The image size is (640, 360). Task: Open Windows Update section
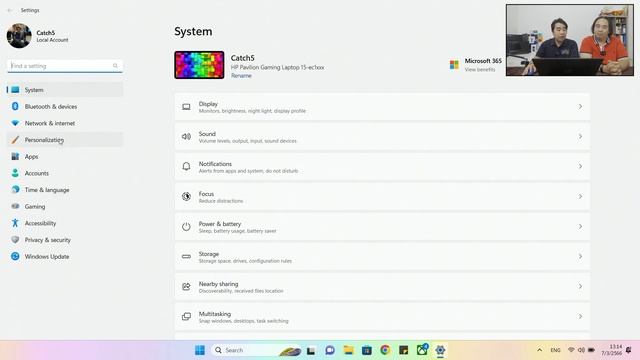[65, 256]
